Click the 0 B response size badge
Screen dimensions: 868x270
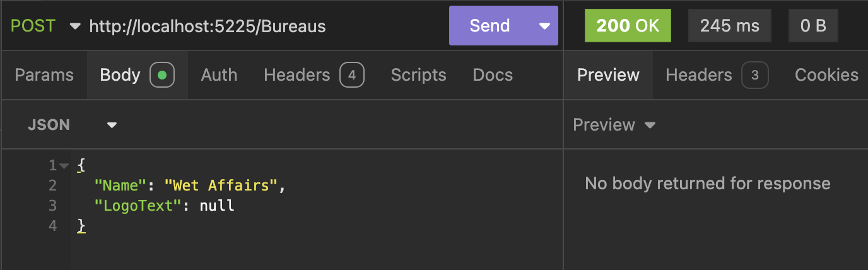(813, 26)
